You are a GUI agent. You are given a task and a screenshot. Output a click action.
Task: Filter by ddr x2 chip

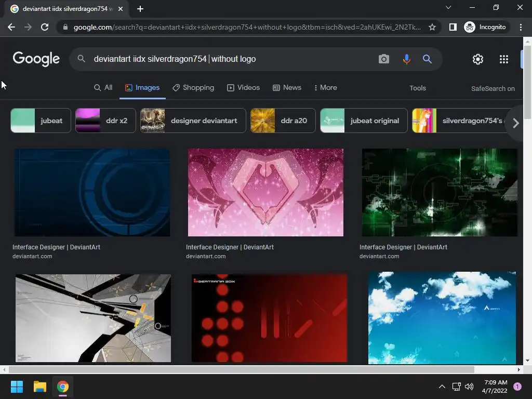pyautogui.click(x=105, y=121)
